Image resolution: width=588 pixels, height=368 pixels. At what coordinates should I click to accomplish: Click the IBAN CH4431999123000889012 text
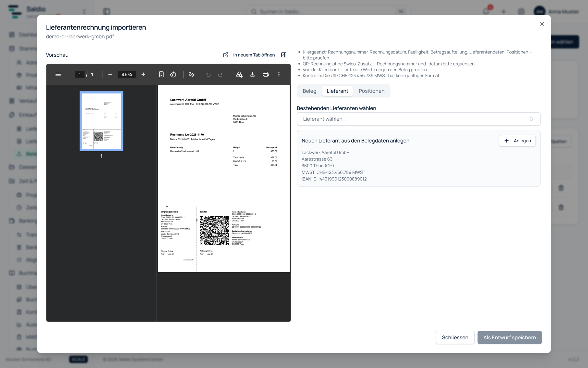(x=334, y=179)
